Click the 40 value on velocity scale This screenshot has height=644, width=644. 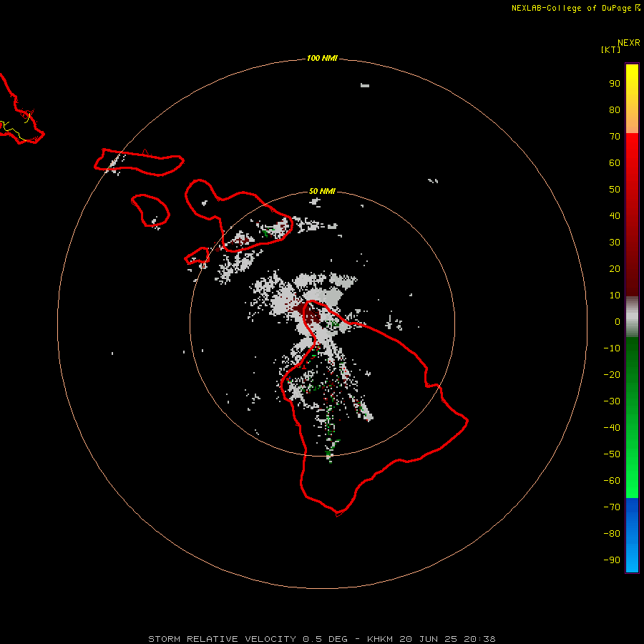click(615, 215)
